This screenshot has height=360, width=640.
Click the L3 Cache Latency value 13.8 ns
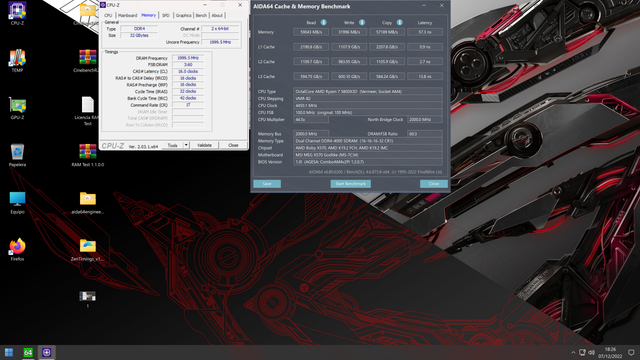(x=425, y=76)
